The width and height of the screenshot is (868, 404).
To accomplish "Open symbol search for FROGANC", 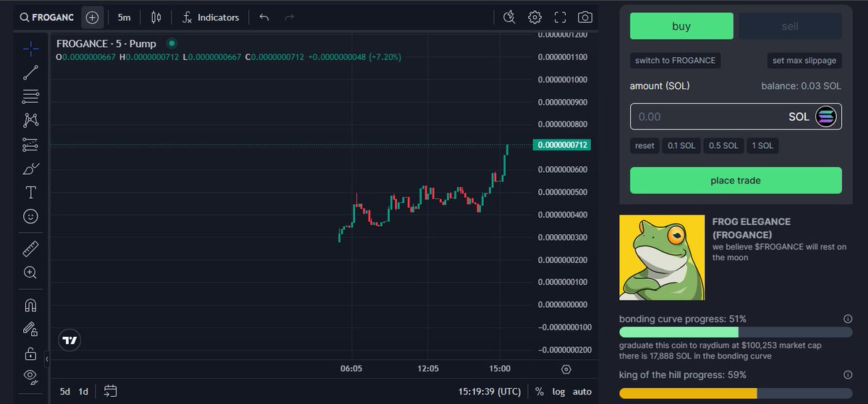I will click(47, 17).
